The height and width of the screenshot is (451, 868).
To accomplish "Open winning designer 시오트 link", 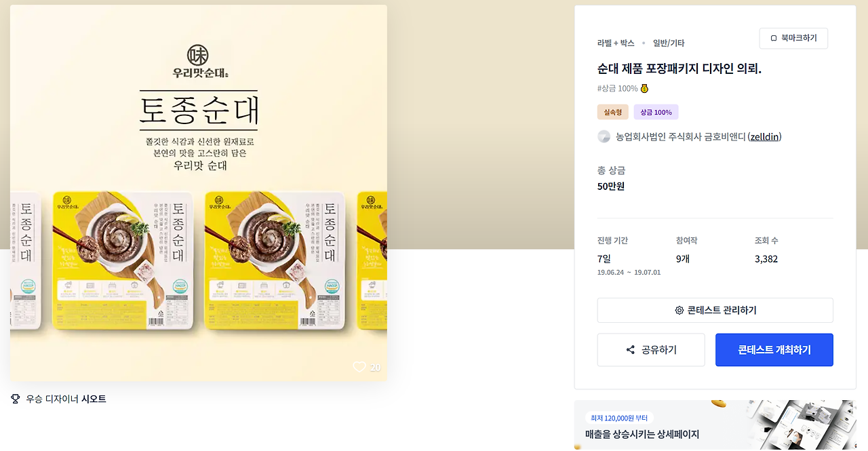I will tap(94, 399).
